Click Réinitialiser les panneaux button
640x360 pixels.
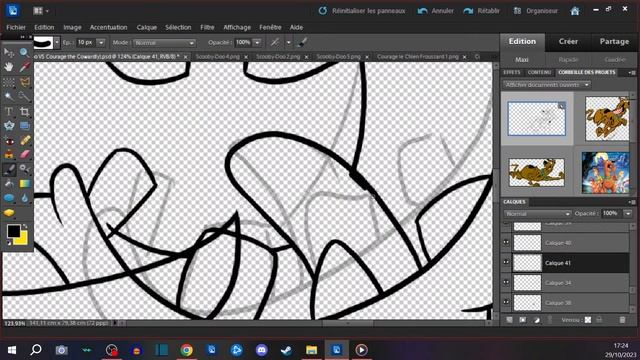[x=362, y=11]
